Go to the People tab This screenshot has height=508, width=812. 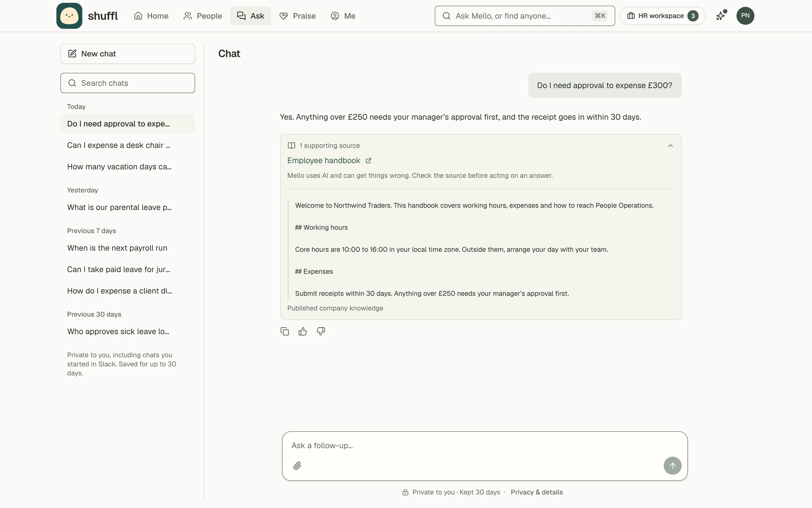(x=203, y=16)
